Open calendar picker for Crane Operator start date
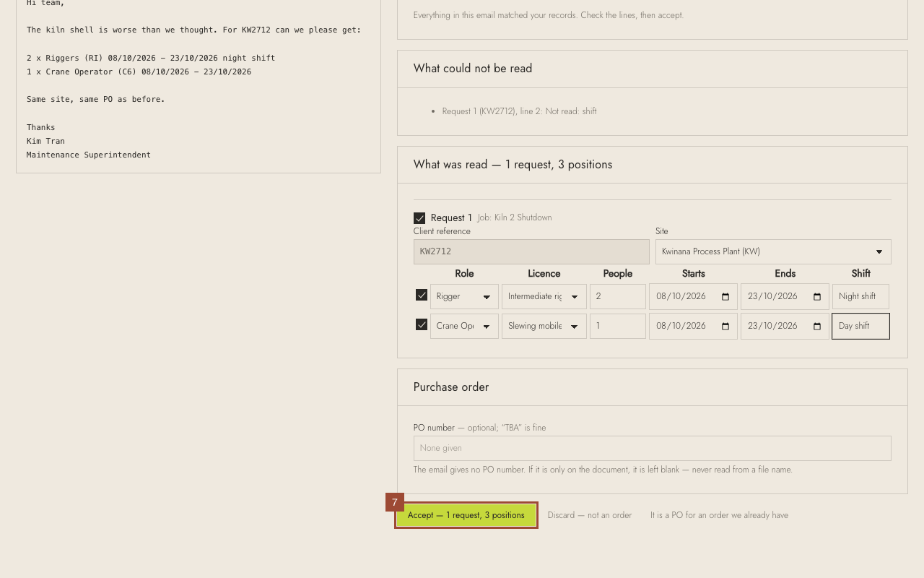The image size is (924, 578). [x=725, y=326]
